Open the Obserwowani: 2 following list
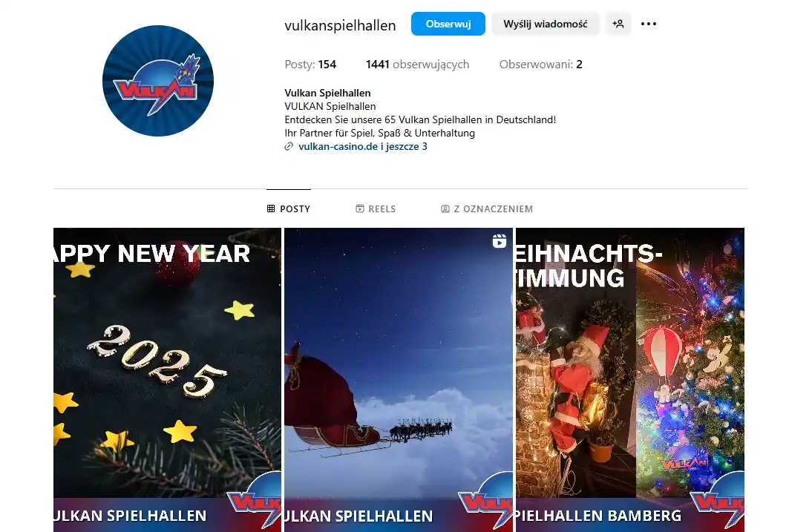This screenshot has height=532, width=812. (540, 64)
